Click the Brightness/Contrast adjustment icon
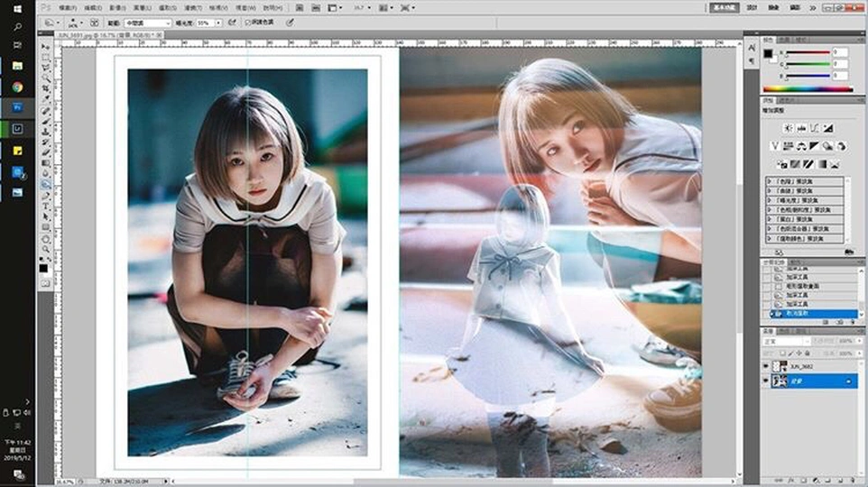868x487 pixels. (790, 127)
